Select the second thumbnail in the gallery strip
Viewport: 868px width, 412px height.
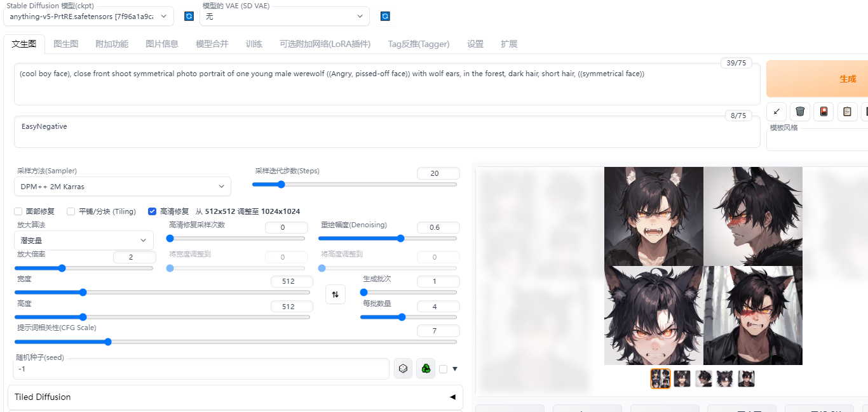pos(682,379)
